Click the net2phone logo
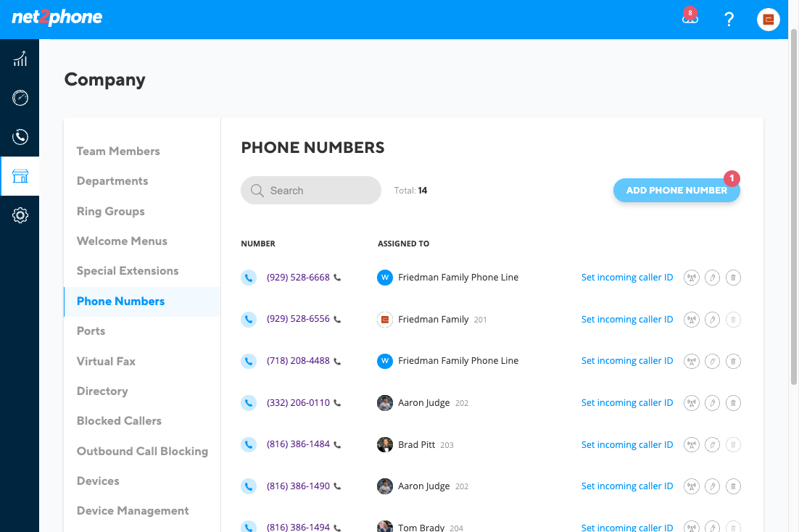Image resolution: width=799 pixels, height=532 pixels. (57, 17)
